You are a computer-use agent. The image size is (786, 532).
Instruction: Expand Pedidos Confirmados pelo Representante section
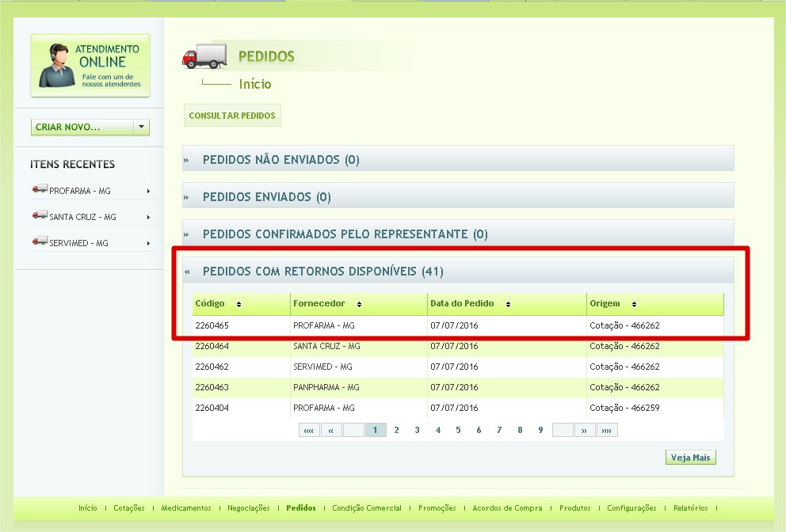[345, 234]
